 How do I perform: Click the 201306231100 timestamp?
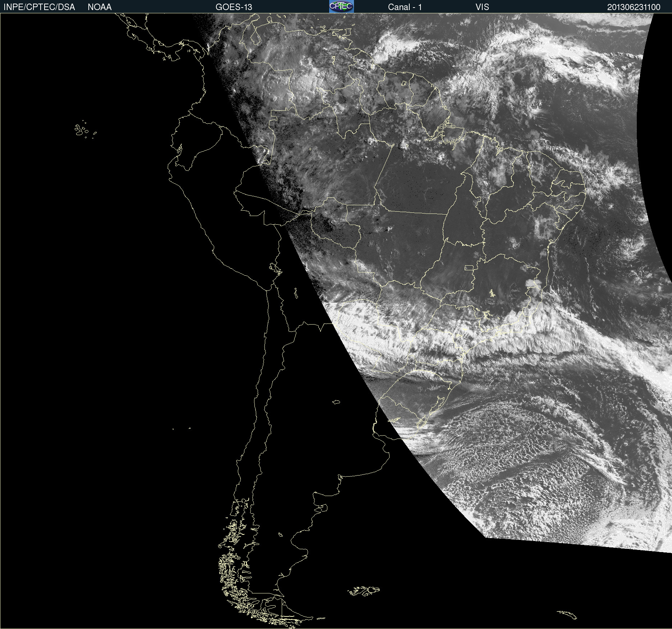coord(634,7)
